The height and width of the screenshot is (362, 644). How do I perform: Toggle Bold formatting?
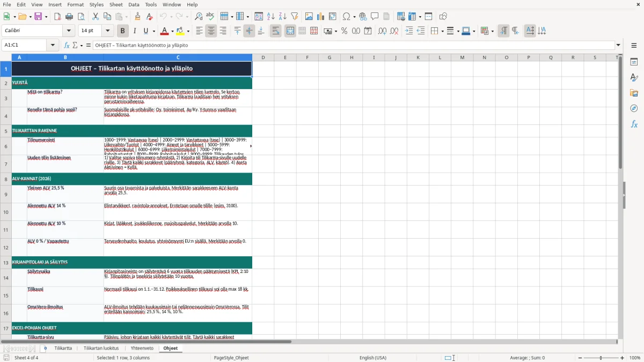coord(123,31)
